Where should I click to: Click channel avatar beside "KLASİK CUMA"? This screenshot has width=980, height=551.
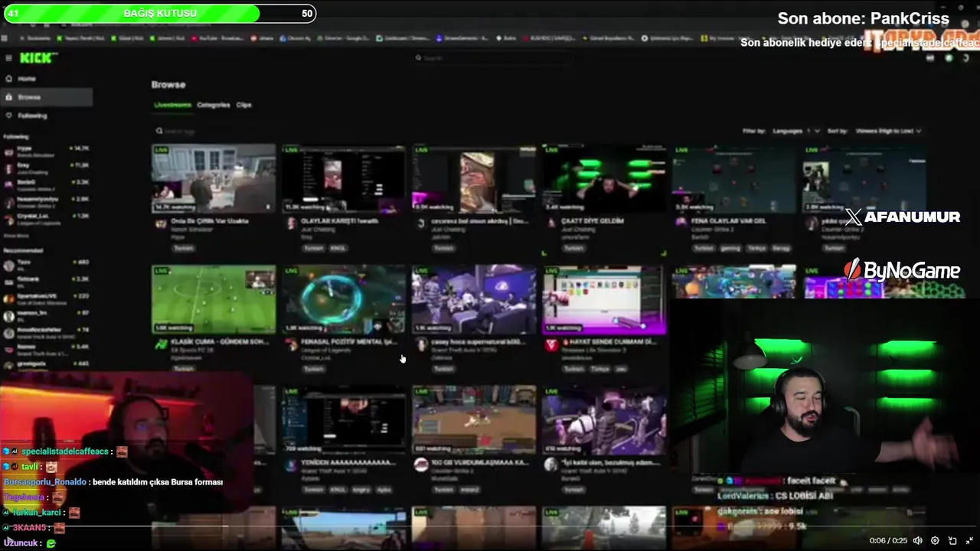click(x=161, y=344)
